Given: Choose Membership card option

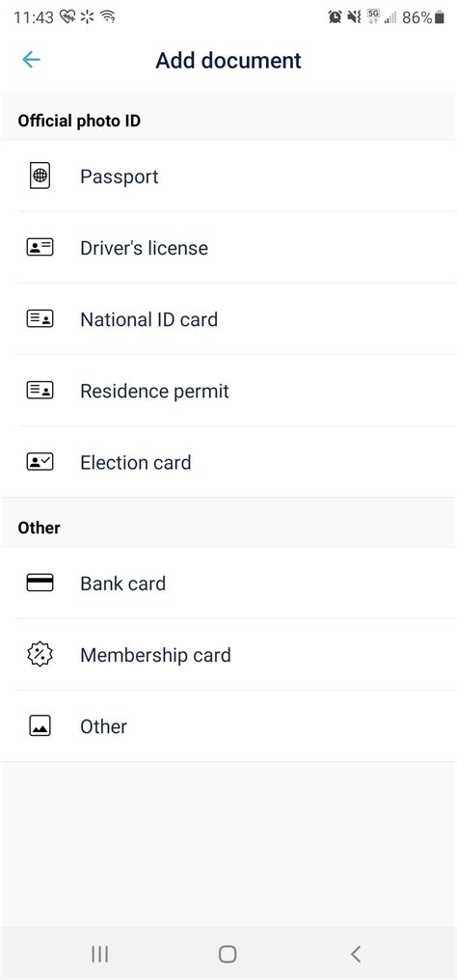Looking at the screenshot, I should coord(228,654).
